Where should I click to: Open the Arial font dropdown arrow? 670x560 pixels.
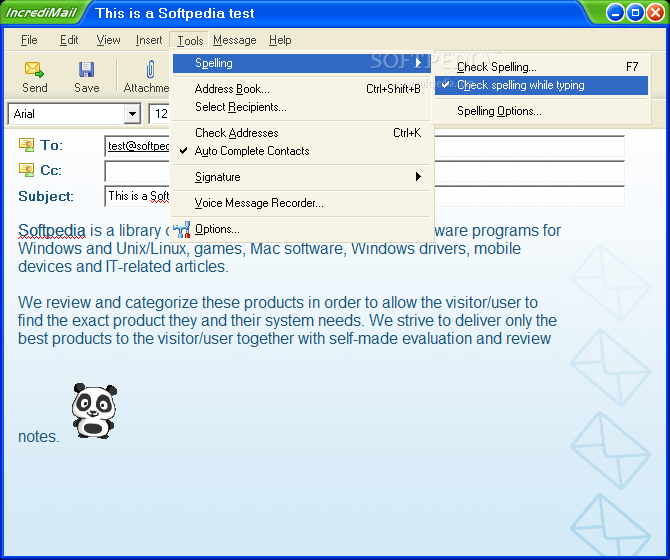(132, 114)
